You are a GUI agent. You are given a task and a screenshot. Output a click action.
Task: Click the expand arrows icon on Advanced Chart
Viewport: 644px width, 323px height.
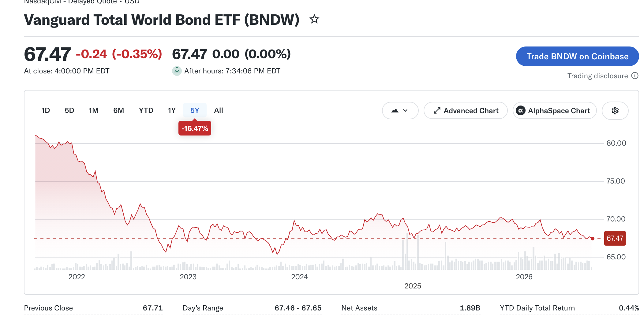point(437,111)
